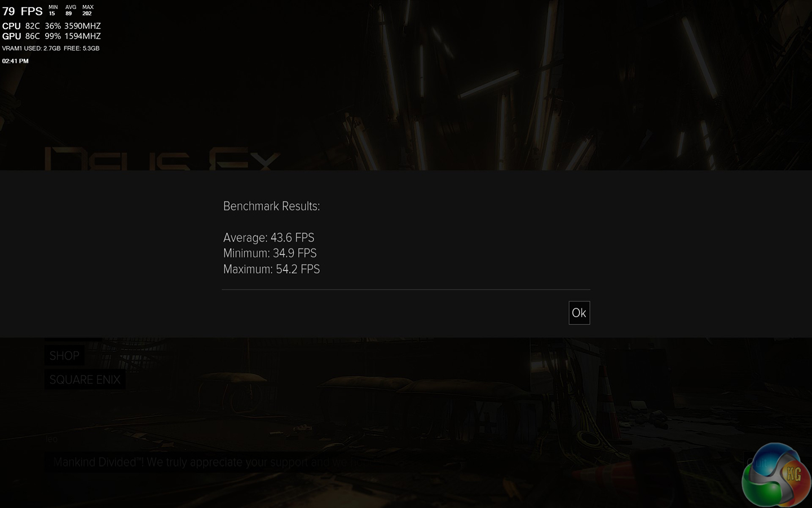Viewport: 812px width, 508px height.
Task: Click the GPU label in the overlay
Action: pos(11,36)
